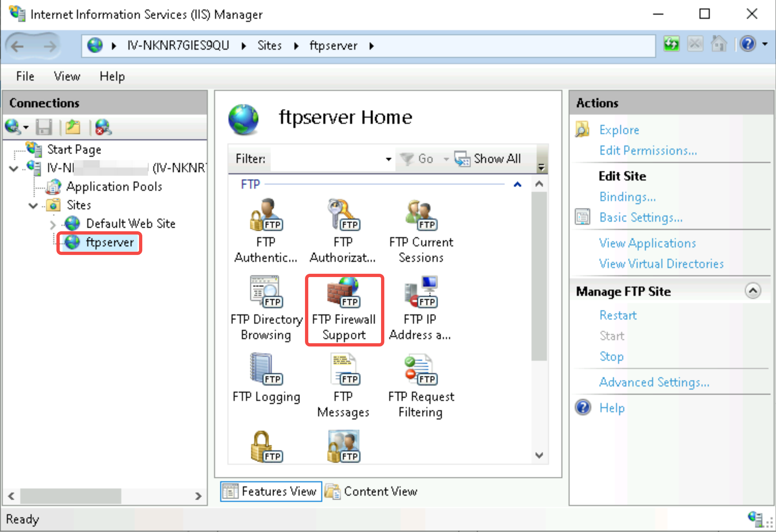The width and height of the screenshot is (776, 532).
Task: Open the View menu
Action: (x=67, y=76)
